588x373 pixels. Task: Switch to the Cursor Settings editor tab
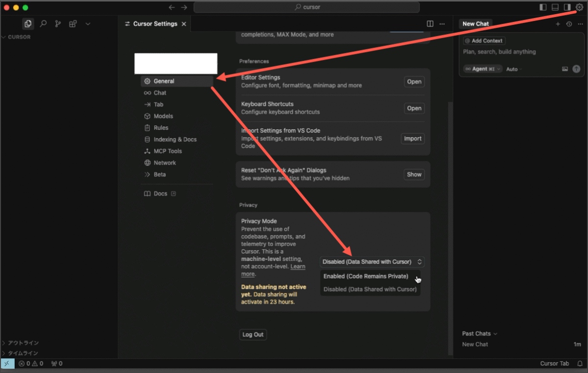(155, 23)
